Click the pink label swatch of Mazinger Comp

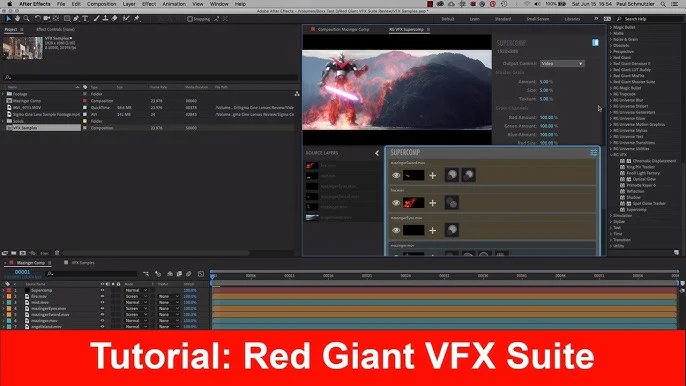[85, 101]
